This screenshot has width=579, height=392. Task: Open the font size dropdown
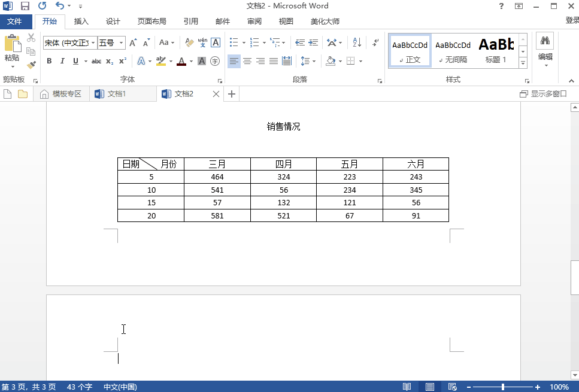(x=122, y=43)
